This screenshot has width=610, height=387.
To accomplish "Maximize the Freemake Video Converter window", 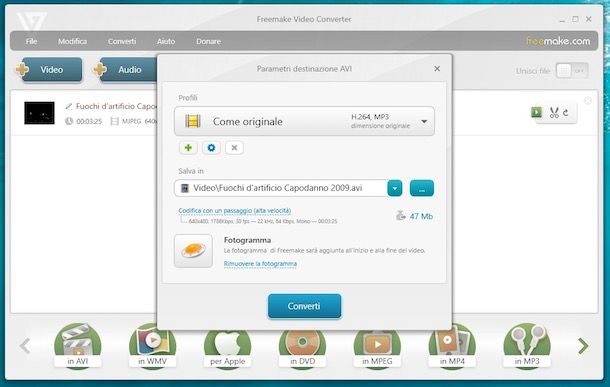I will 575,19.
